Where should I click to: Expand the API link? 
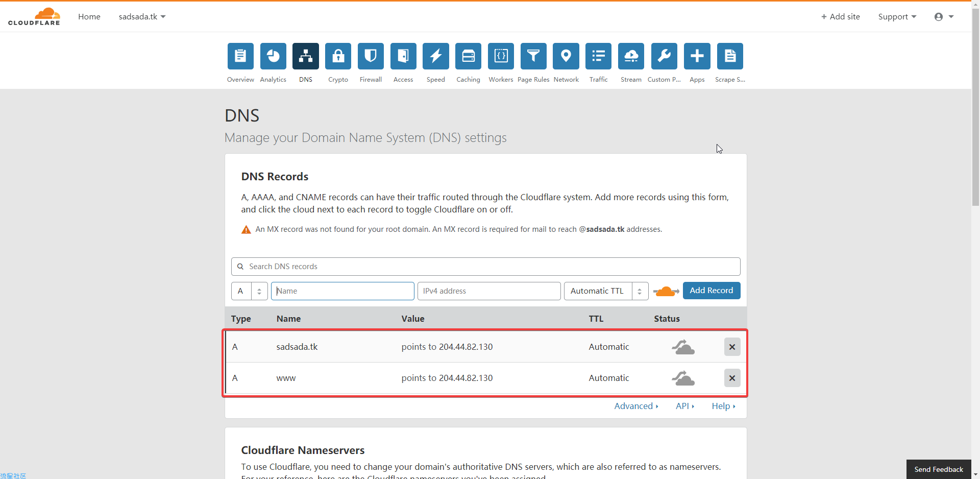[x=685, y=406]
